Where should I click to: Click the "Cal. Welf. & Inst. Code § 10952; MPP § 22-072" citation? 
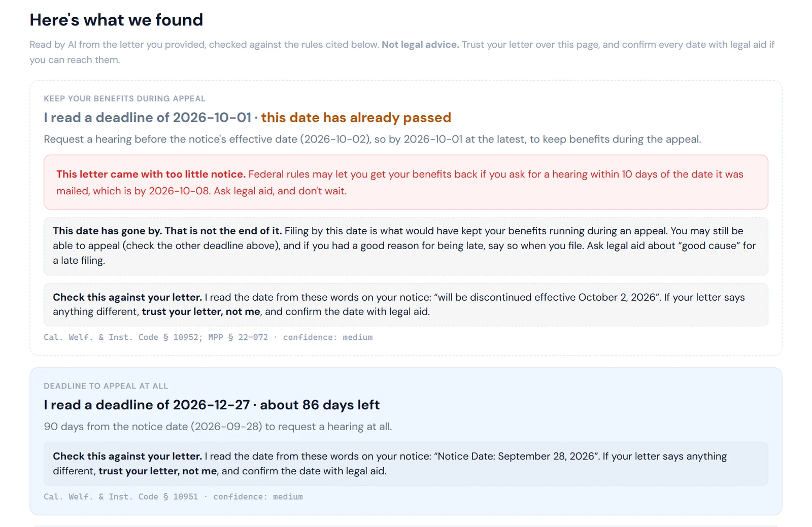156,337
